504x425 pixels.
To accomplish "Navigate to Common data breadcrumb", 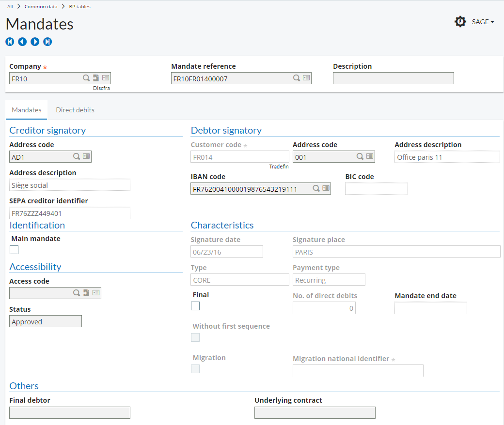I will tap(41, 7).
